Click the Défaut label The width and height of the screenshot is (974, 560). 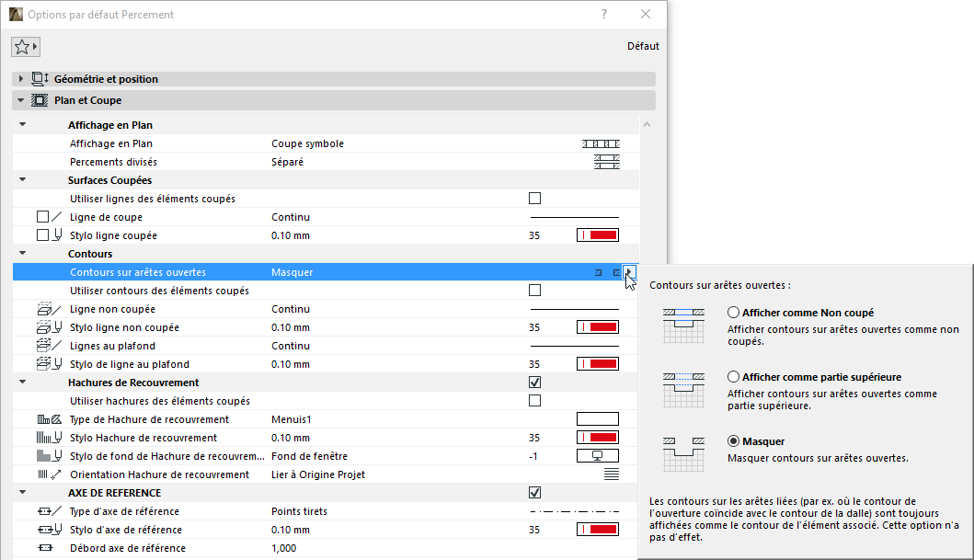coord(643,46)
